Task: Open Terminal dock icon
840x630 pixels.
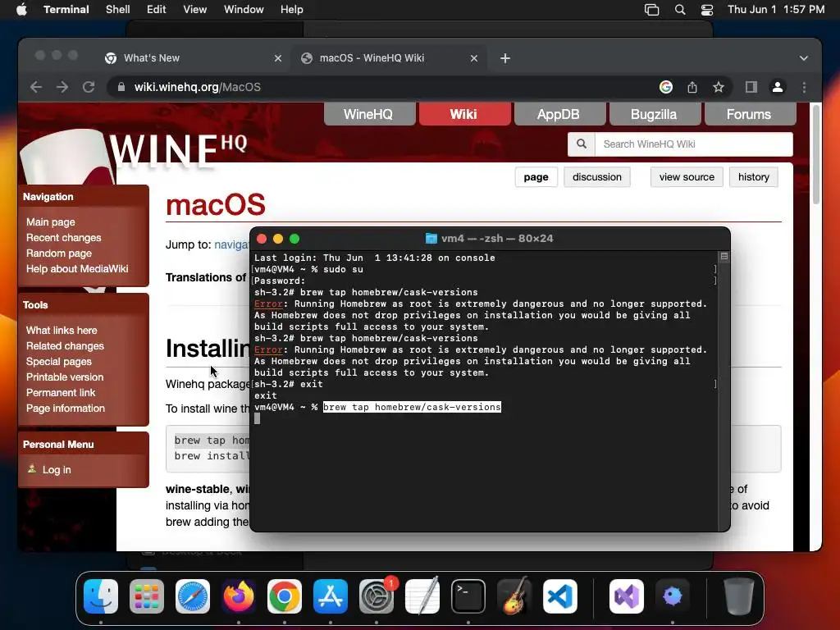Action: click(x=468, y=596)
